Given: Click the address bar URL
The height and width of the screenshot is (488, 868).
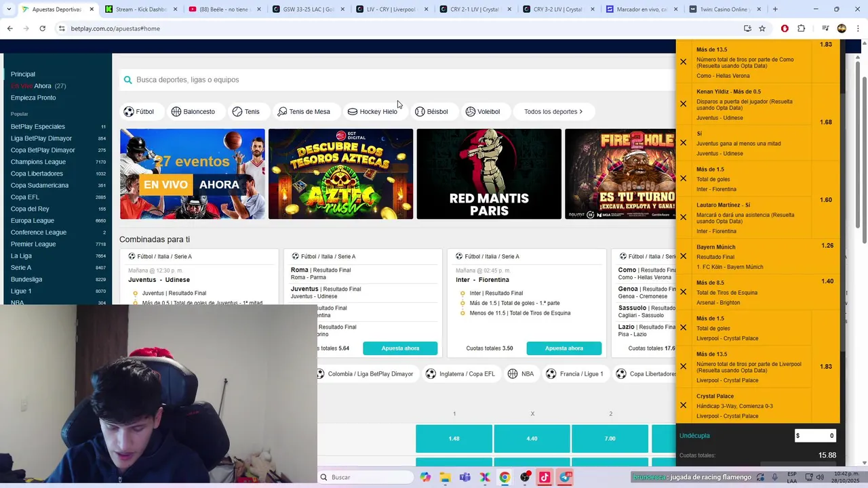Looking at the screenshot, I should (115, 28).
